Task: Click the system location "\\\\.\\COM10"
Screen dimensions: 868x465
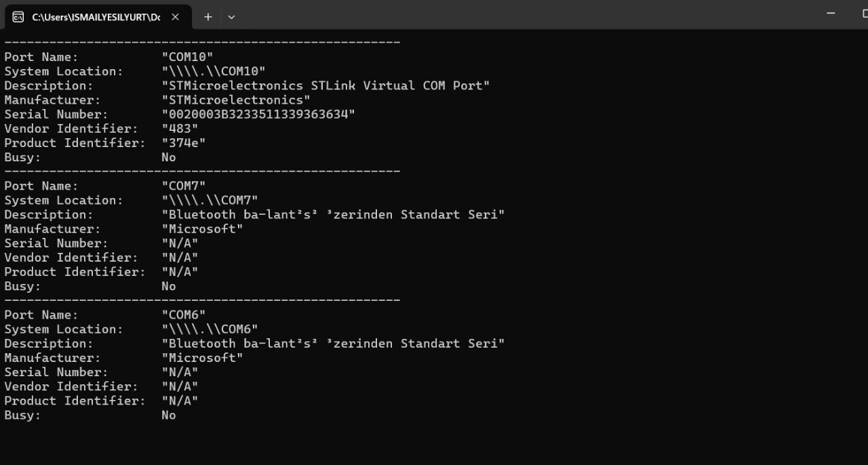Action: (x=214, y=71)
